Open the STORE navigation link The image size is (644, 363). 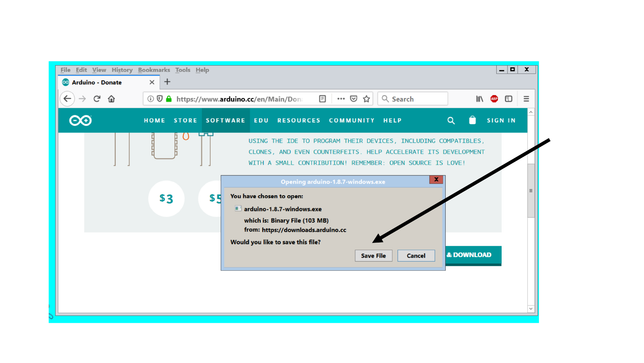[185, 120]
